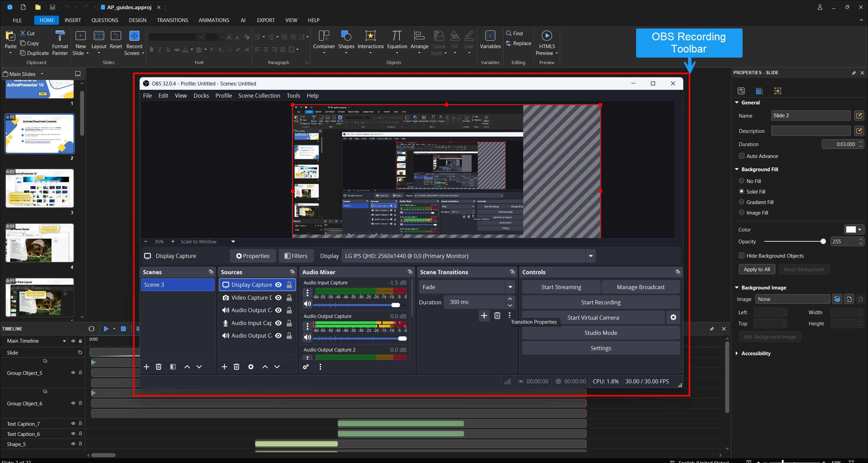Image resolution: width=868 pixels, height=463 pixels.
Task: Click the HTML5 Preview icon
Action: tap(546, 36)
